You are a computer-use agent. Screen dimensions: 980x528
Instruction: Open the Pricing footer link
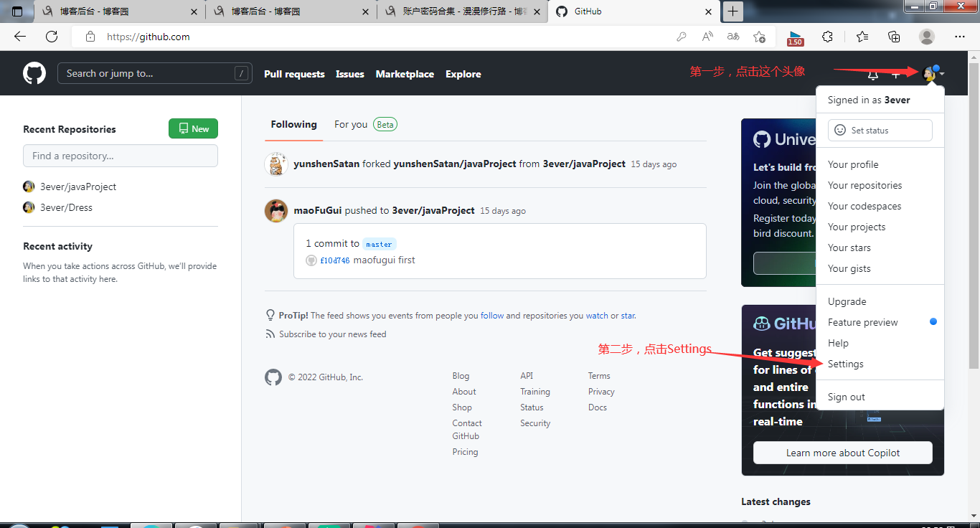pos(465,452)
